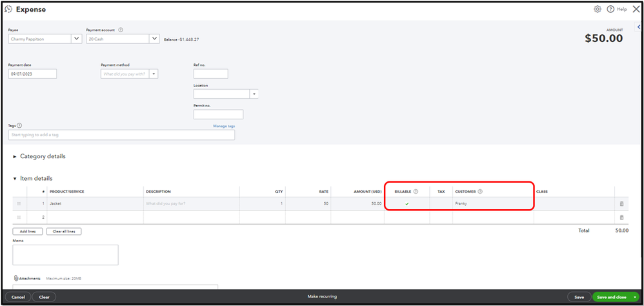Viewport: 644px width, 306px height.
Task: Click the Payment date field
Action: tap(32, 74)
